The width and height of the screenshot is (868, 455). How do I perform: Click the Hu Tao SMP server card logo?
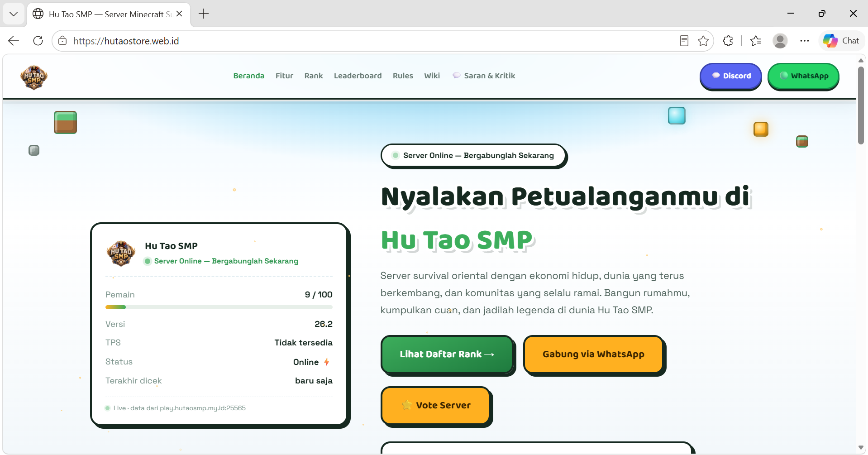point(121,254)
